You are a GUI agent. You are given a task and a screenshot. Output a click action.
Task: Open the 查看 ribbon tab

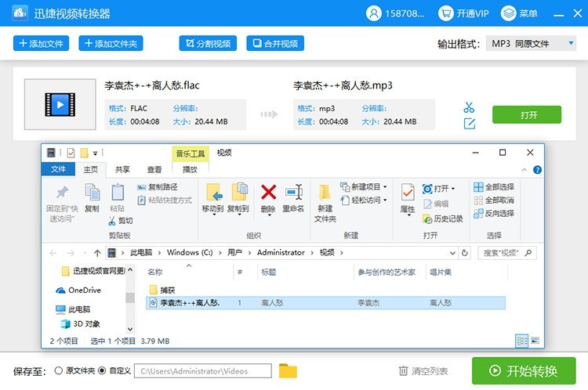(154, 169)
